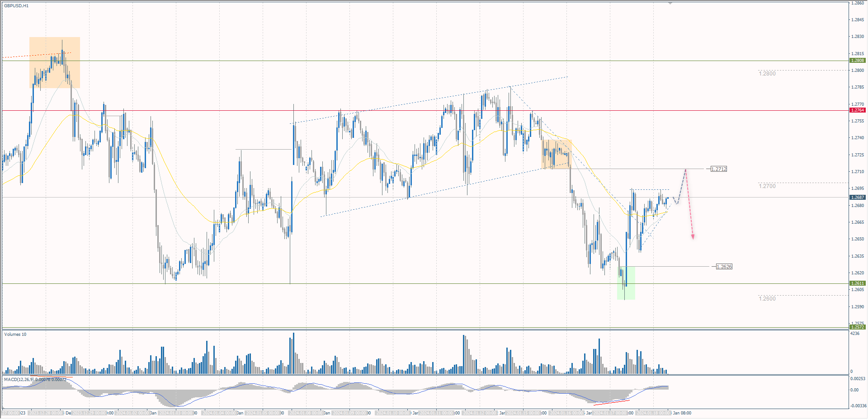This screenshot has width=868, height=419.
Task: Click the Volumes 10 indicator label
Action: pos(15,334)
